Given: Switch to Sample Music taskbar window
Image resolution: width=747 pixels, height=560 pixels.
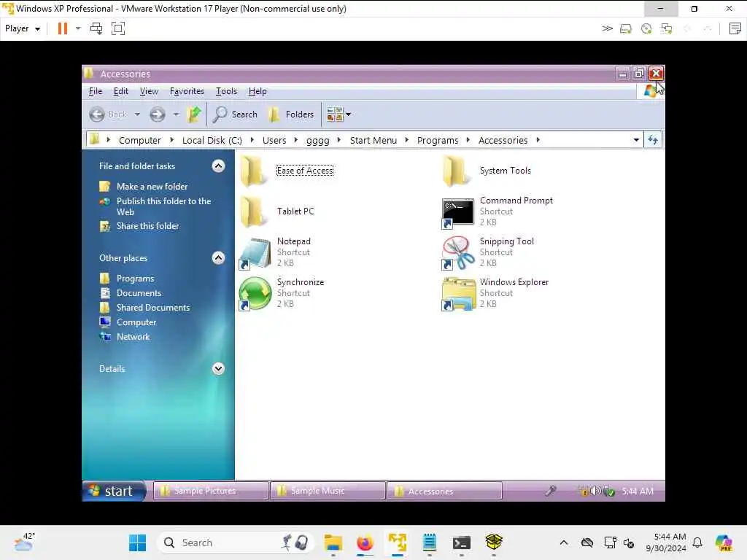Looking at the screenshot, I should [328, 491].
